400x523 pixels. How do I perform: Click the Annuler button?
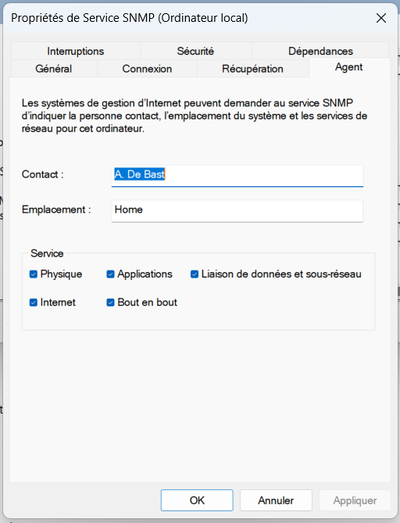point(276,500)
